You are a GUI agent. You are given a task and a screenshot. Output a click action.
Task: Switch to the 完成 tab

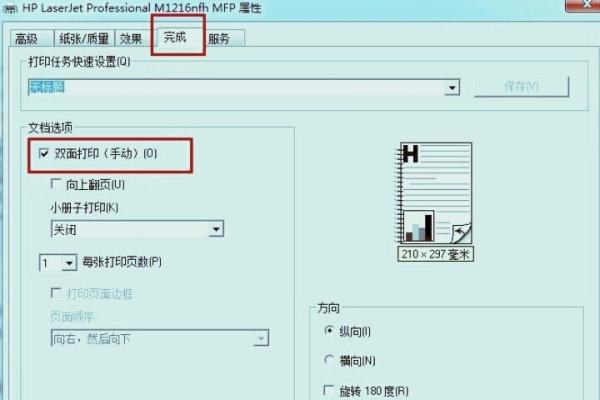178,37
